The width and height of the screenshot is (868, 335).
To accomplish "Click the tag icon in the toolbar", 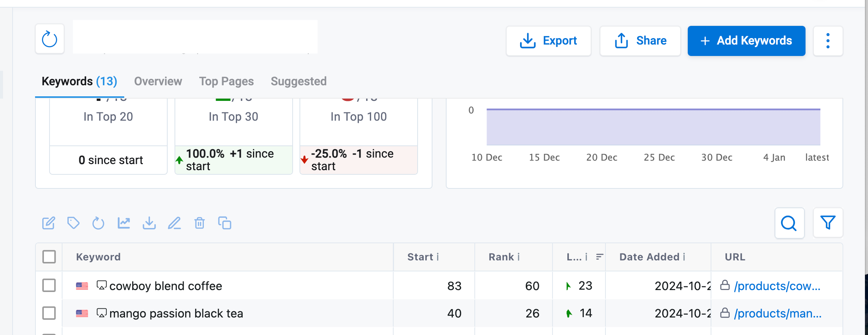I will tap(73, 223).
